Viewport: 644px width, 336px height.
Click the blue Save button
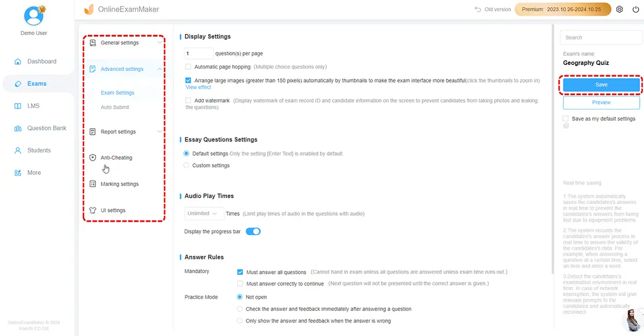[x=601, y=85]
